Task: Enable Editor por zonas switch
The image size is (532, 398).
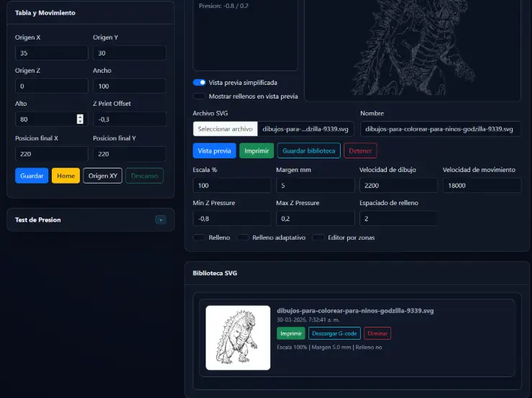Action: (x=318, y=238)
